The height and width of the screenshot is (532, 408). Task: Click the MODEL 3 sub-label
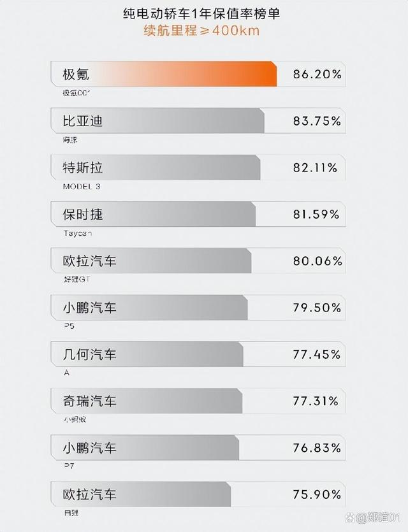pyautogui.click(x=82, y=186)
